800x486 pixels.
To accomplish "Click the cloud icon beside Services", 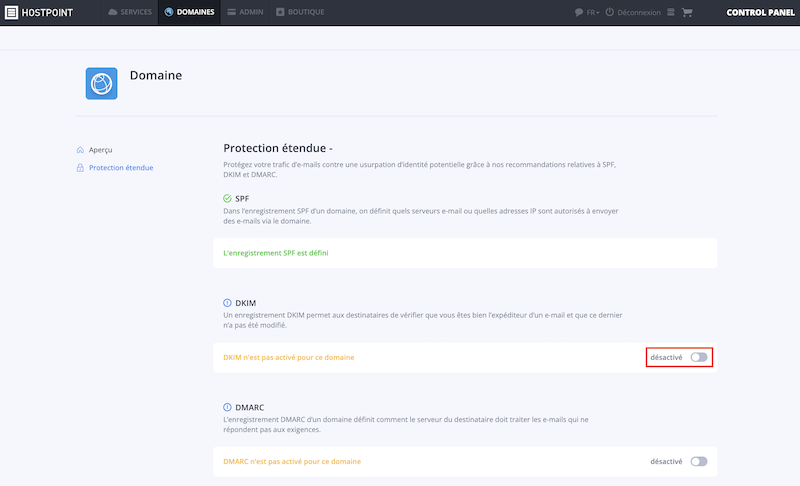I will coord(113,12).
